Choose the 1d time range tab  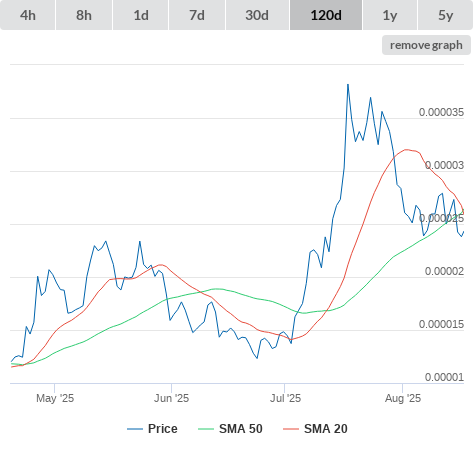click(141, 15)
